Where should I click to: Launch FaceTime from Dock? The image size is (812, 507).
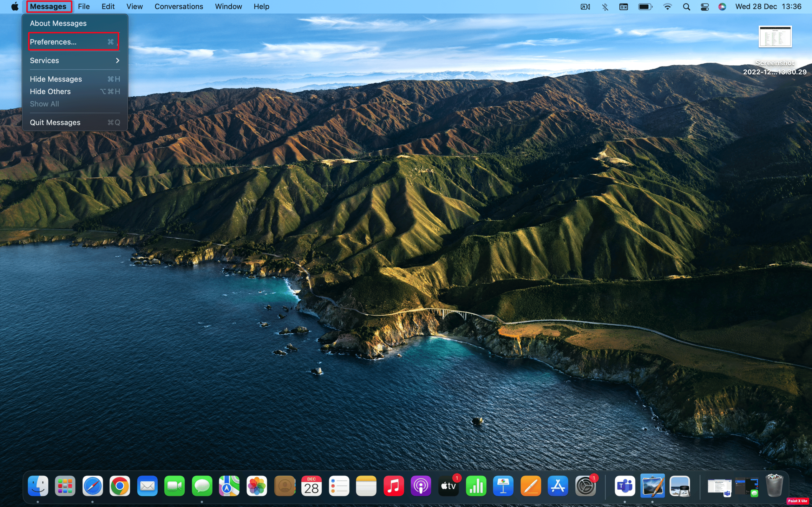[174, 486]
